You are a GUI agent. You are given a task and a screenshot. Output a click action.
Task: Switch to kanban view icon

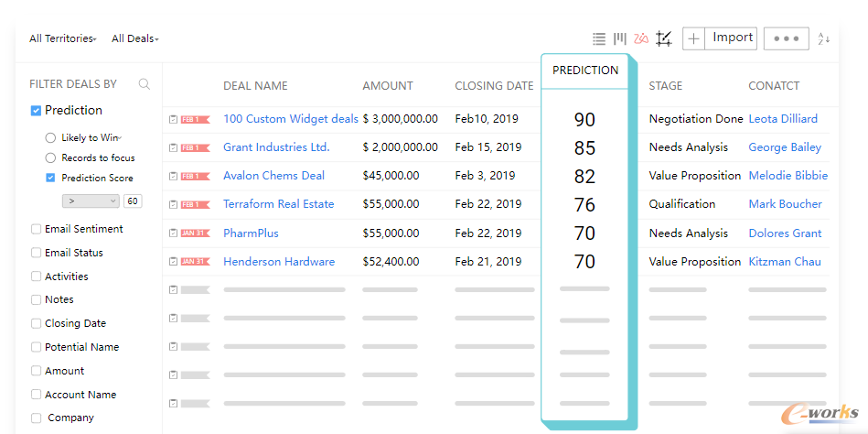620,38
